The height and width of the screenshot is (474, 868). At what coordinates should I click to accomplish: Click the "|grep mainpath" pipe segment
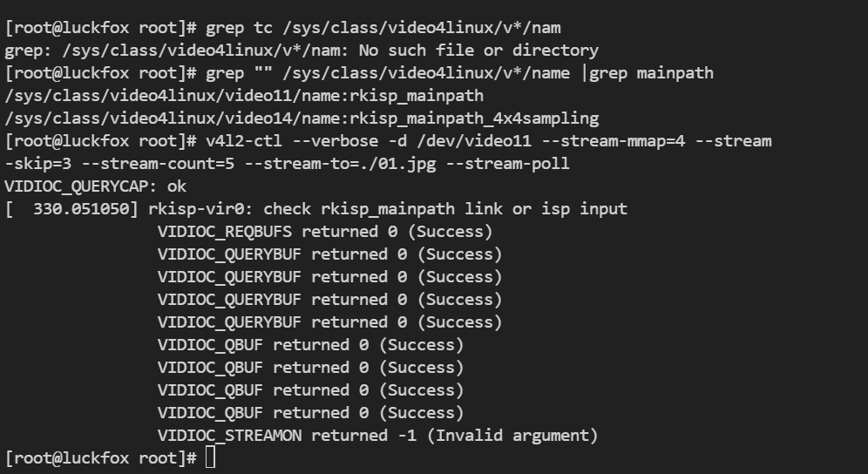(x=647, y=72)
